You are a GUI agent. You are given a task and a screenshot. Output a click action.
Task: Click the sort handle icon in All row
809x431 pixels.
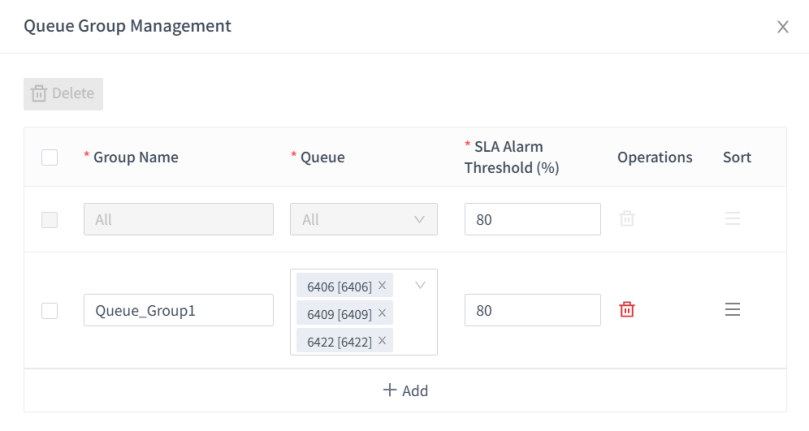(732, 219)
